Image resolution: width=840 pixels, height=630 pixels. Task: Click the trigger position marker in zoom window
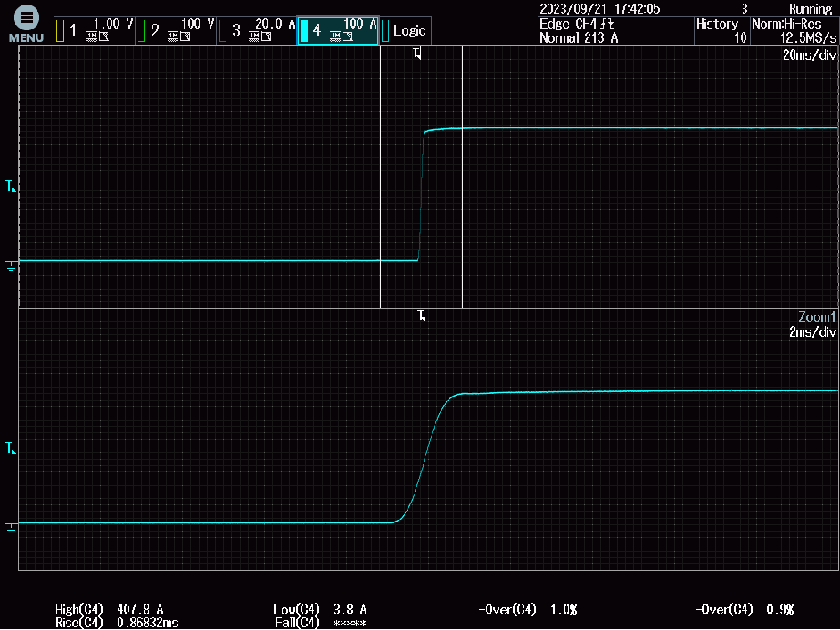pos(422,316)
